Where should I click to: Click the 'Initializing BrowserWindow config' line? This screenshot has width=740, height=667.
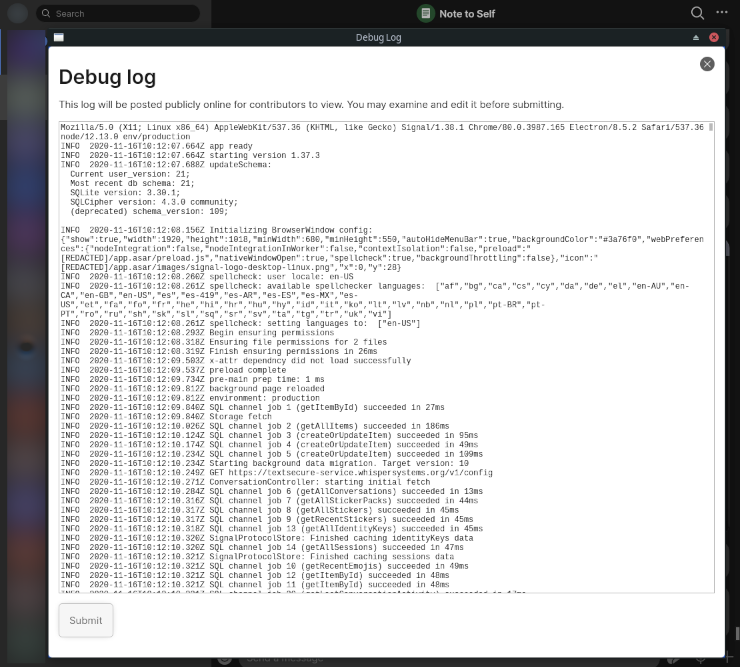click(x=216, y=230)
